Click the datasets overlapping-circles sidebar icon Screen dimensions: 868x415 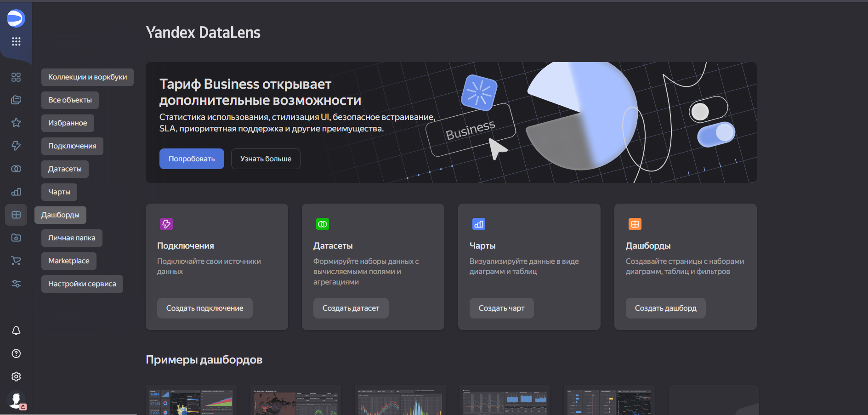16,169
